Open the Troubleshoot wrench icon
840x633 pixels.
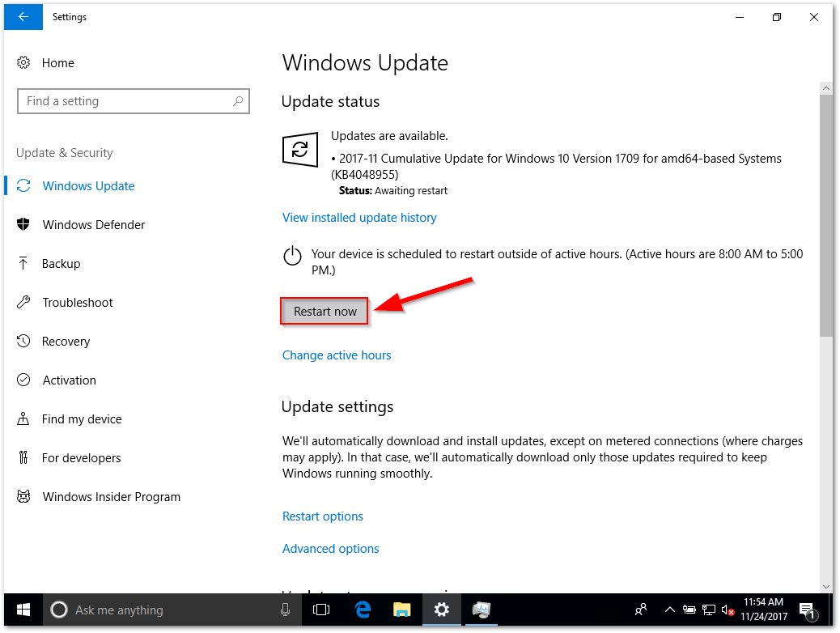[23, 302]
